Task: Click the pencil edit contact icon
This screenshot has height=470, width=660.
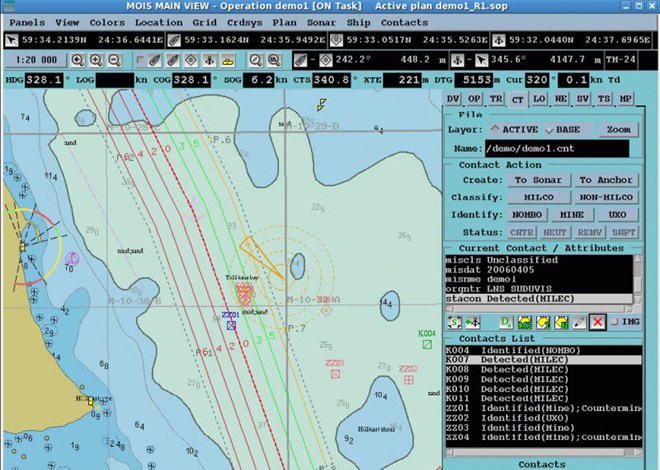Action: (580, 322)
